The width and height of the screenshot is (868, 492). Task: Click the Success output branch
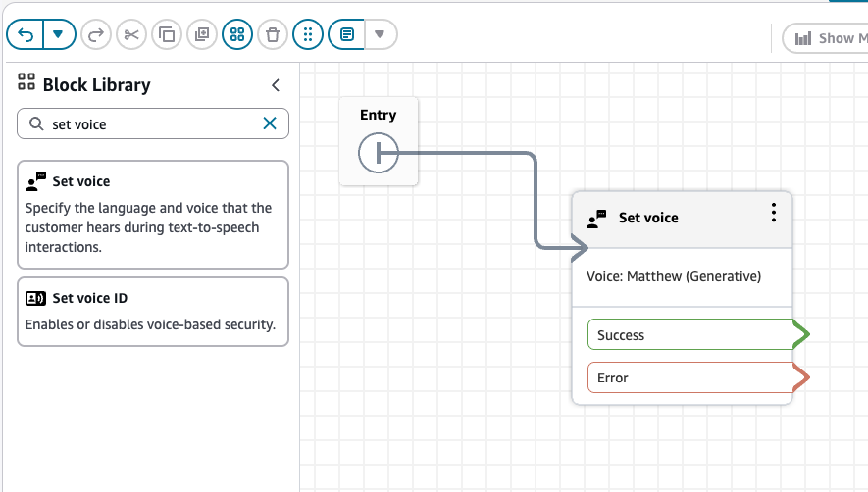click(x=691, y=335)
